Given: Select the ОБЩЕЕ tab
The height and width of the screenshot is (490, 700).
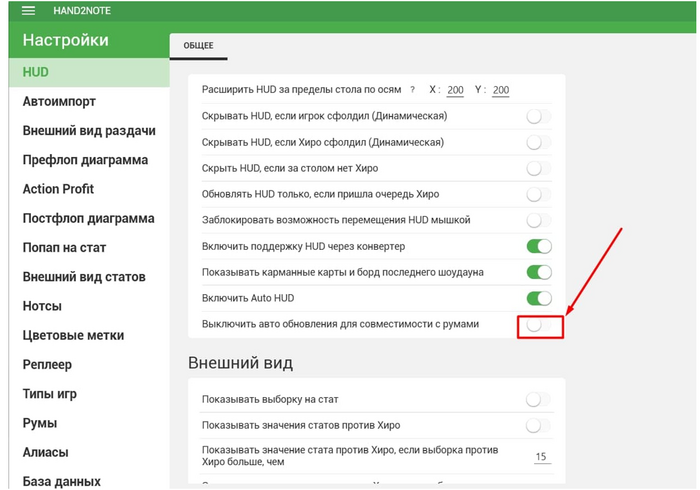Looking at the screenshot, I should pos(199,46).
